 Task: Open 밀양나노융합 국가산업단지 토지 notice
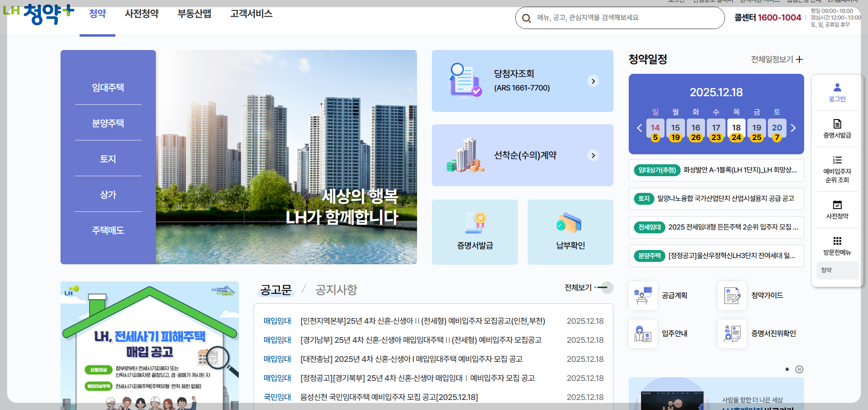pyautogui.click(x=716, y=199)
